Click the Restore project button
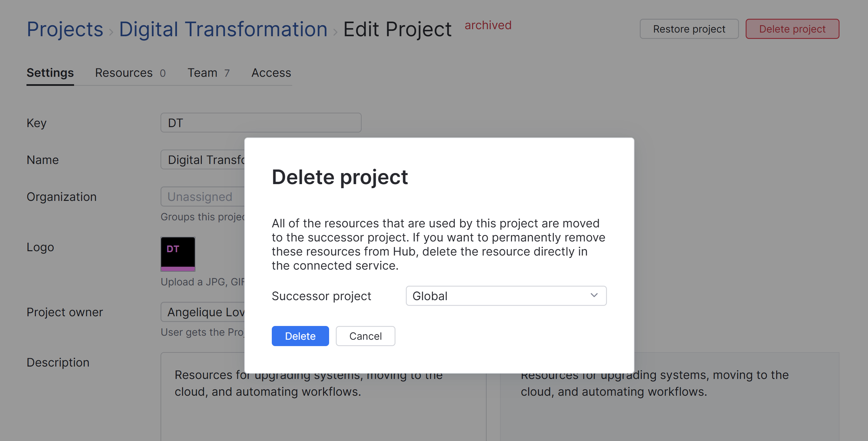This screenshot has width=868, height=441. pyautogui.click(x=689, y=29)
